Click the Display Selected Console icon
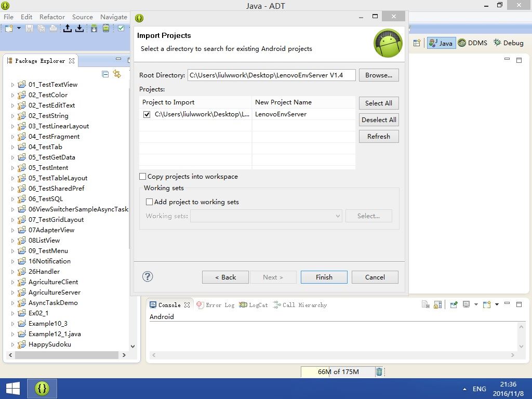The height and width of the screenshot is (399, 532). click(467, 304)
